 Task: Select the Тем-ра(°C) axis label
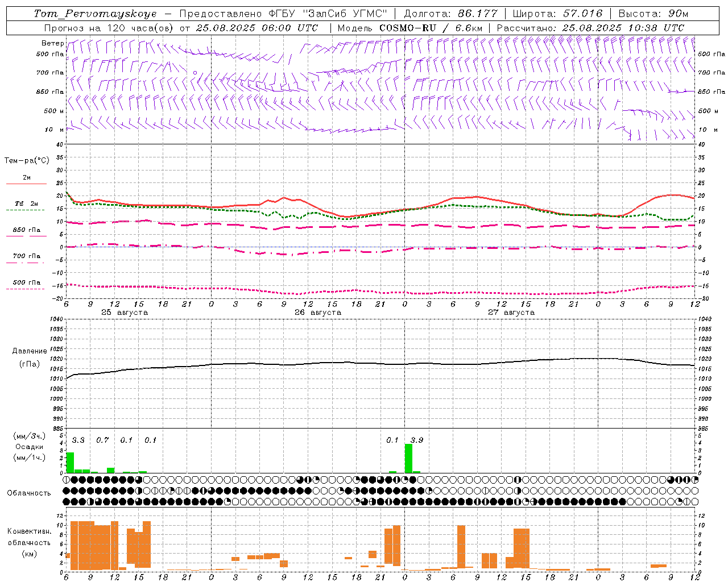tap(27, 161)
